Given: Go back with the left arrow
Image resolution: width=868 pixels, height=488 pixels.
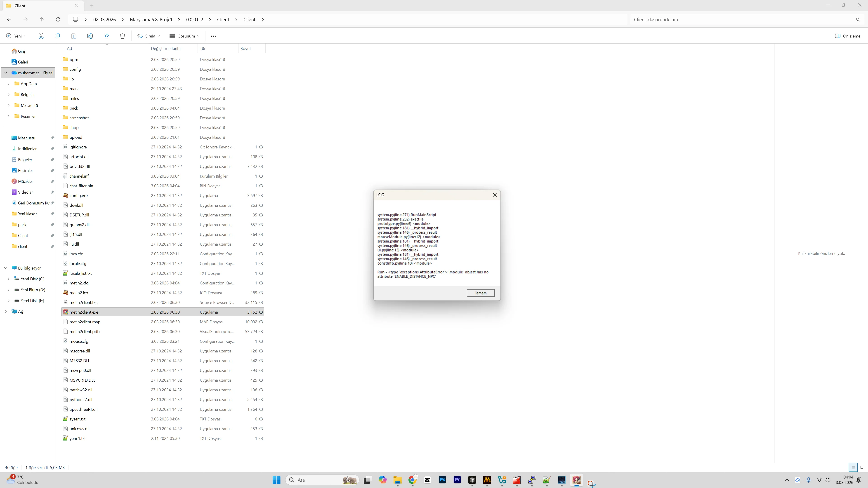Looking at the screenshot, I should click(9, 19).
